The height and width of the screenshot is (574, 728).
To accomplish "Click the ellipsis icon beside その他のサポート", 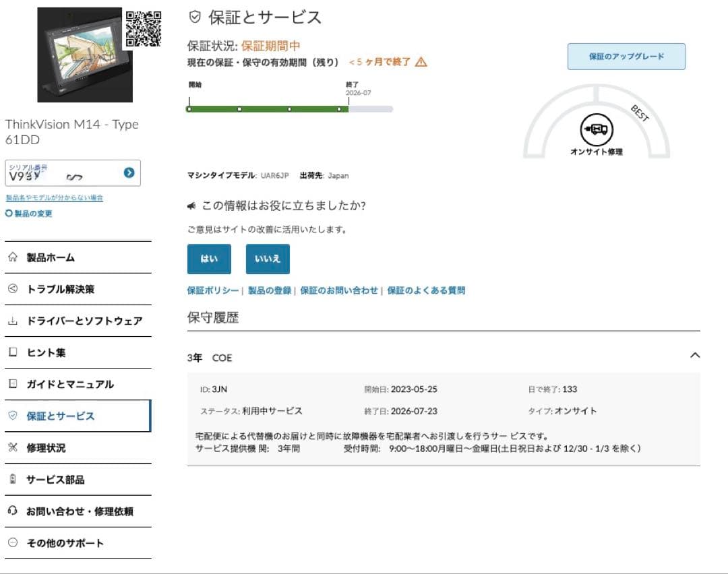I will tap(13, 542).
